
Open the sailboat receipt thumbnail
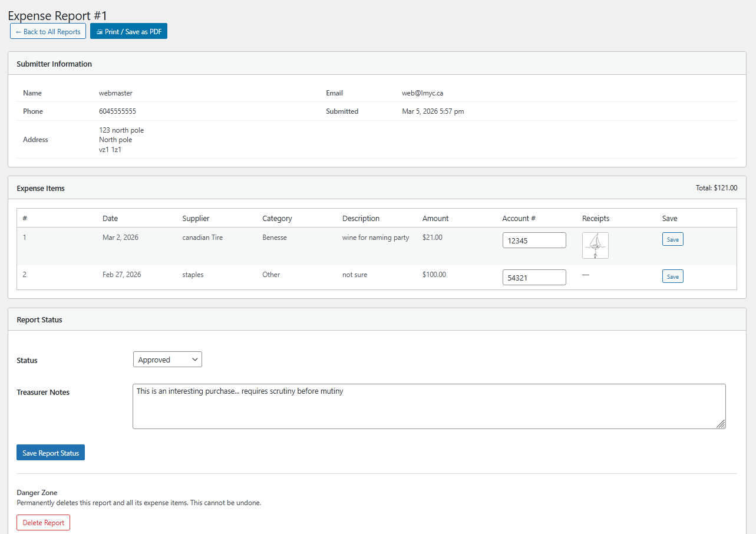[x=595, y=245]
